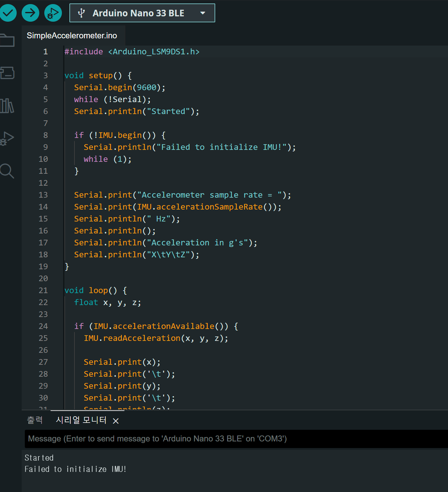Open the Boards Manager sidebar icon

7,73
